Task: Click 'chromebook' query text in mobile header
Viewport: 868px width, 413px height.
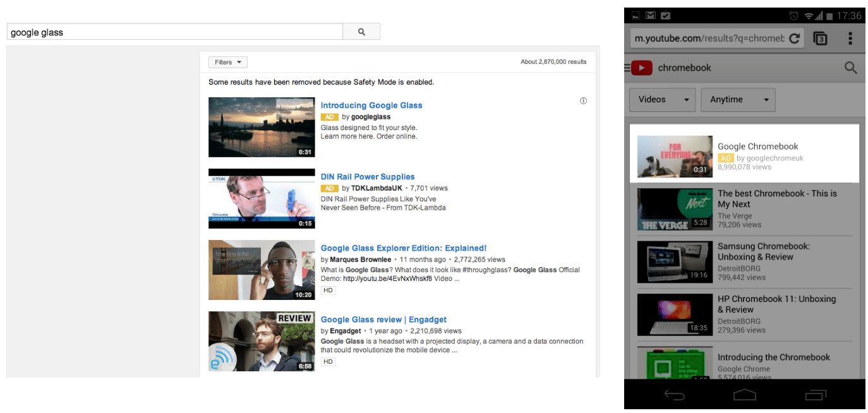Action: point(685,68)
